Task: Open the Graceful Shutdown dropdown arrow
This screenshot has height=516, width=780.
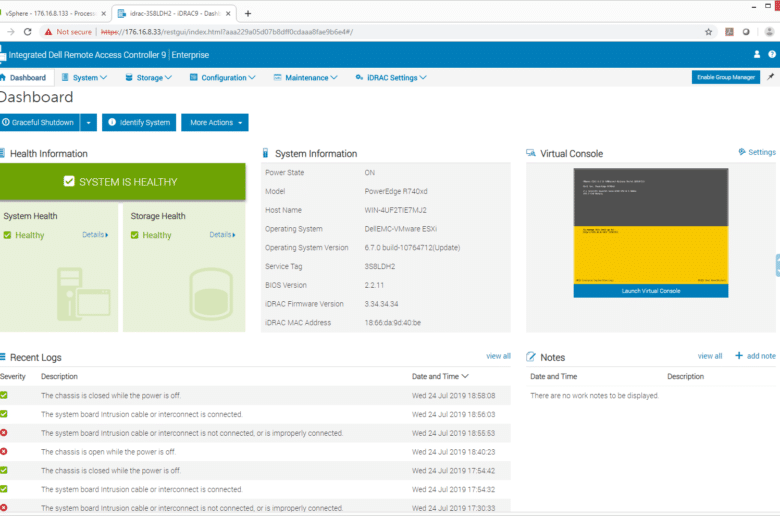Action: (x=89, y=122)
